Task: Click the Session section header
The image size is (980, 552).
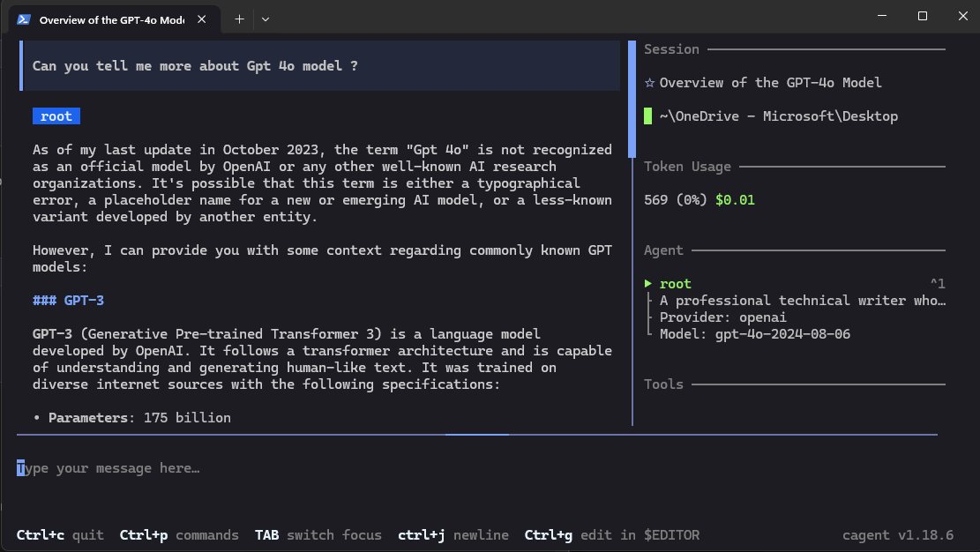Action: 672,49
